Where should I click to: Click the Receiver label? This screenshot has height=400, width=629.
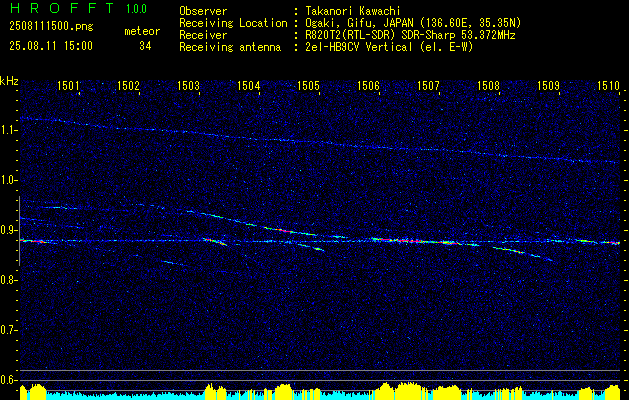click(203, 35)
